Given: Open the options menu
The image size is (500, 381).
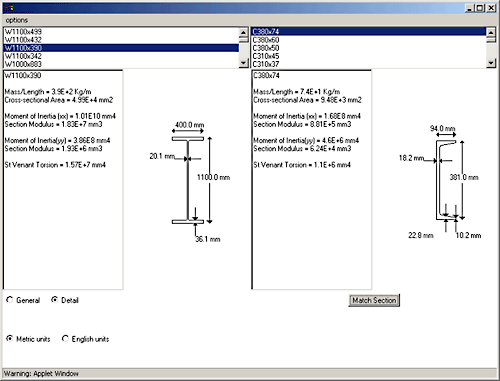Looking at the screenshot, I should (x=17, y=20).
